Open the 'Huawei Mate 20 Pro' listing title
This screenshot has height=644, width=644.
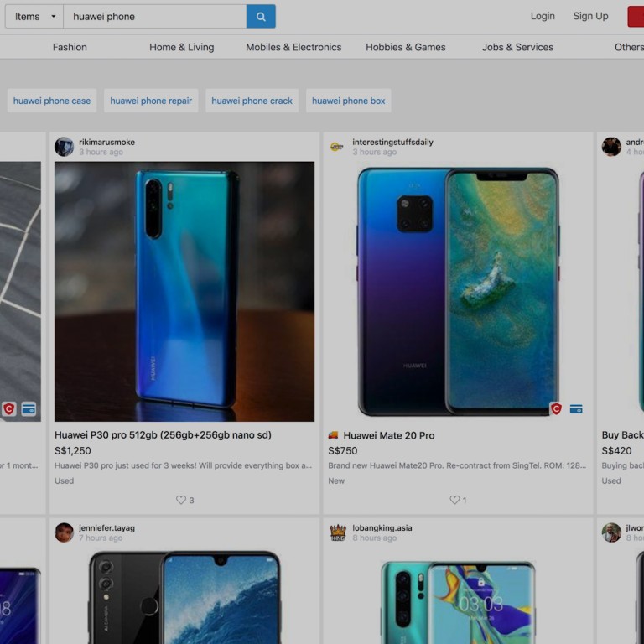click(389, 435)
